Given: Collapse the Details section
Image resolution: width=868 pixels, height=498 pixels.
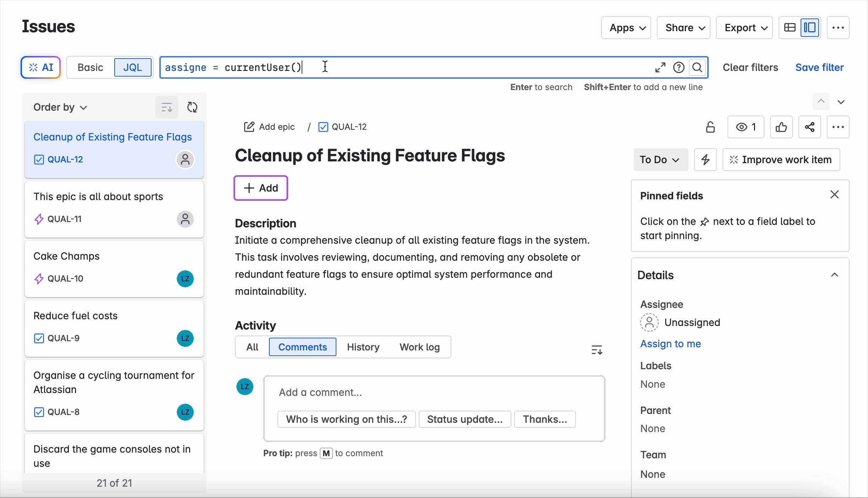Looking at the screenshot, I should point(835,275).
